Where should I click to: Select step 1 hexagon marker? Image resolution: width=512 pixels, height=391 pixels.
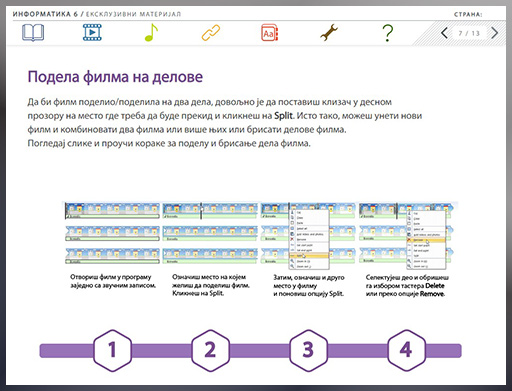112,350
